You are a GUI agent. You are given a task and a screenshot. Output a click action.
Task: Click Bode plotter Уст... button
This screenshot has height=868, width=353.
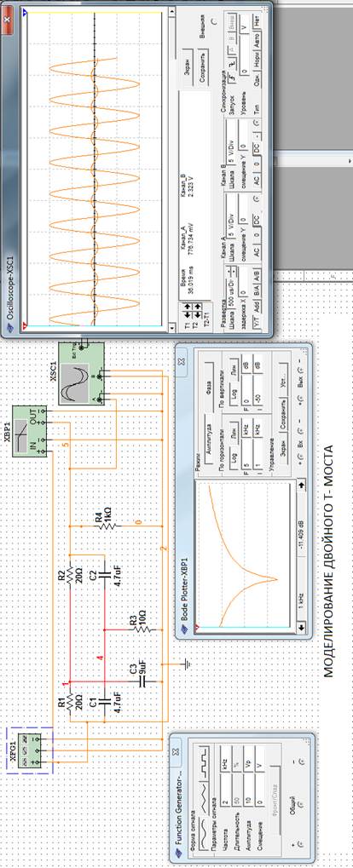tap(283, 380)
